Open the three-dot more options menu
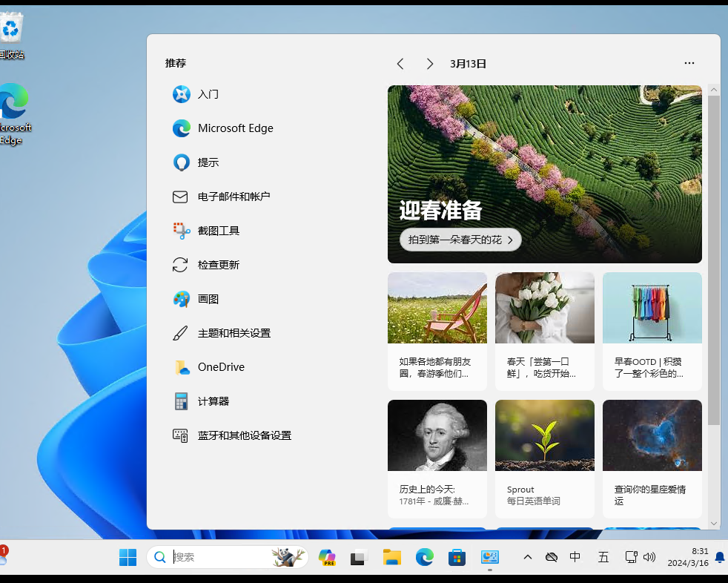This screenshot has height=583, width=728. (x=689, y=64)
